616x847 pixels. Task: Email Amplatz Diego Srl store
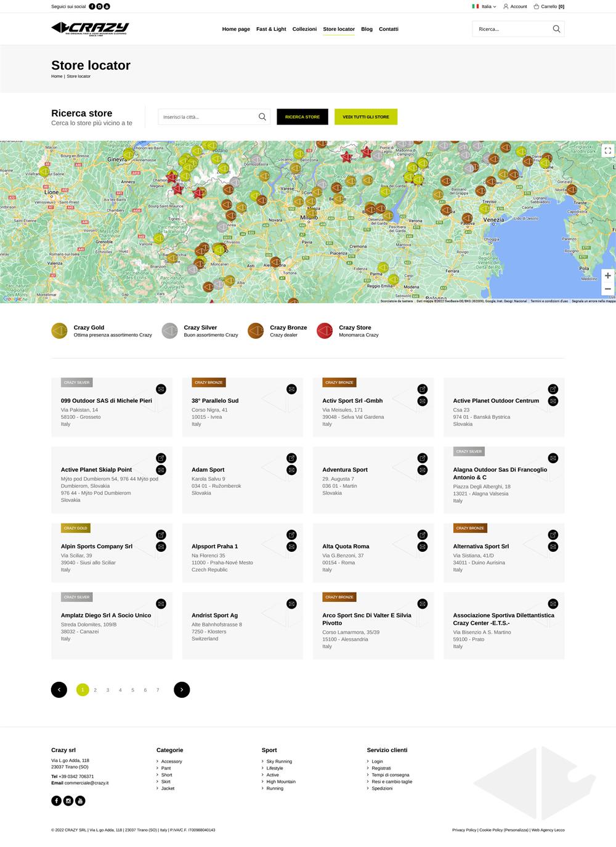tap(161, 604)
